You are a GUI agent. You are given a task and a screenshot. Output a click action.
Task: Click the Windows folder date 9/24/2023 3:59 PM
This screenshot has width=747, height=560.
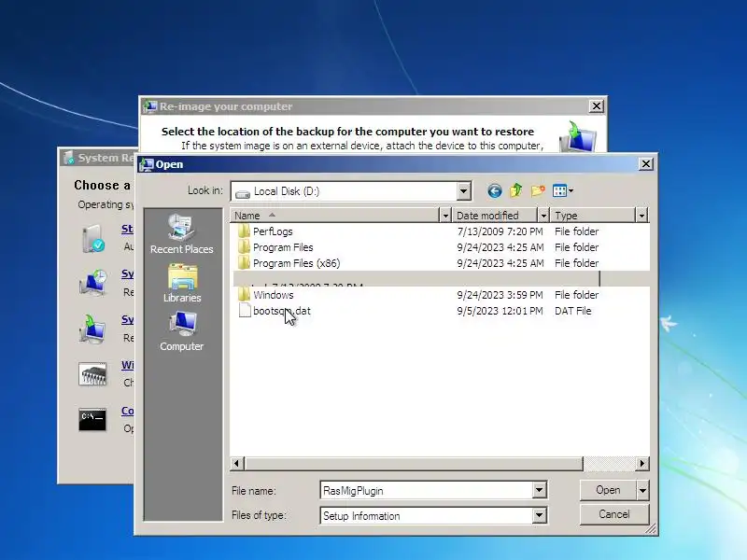pos(500,295)
